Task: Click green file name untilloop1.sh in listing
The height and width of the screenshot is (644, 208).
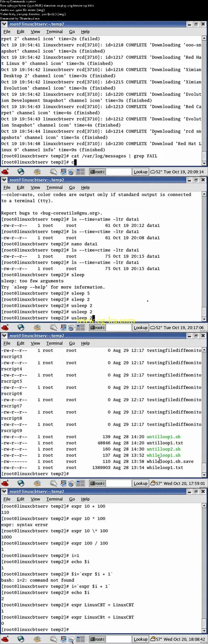Action: [164, 437]
